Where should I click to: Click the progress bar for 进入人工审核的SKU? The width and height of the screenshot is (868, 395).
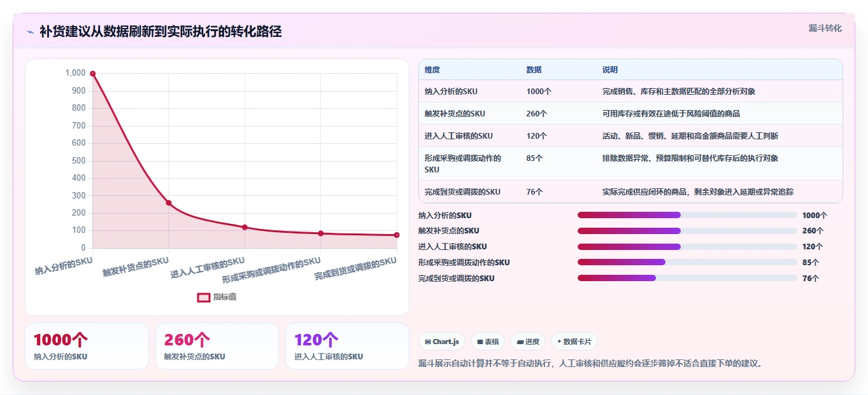coord(687,247)
